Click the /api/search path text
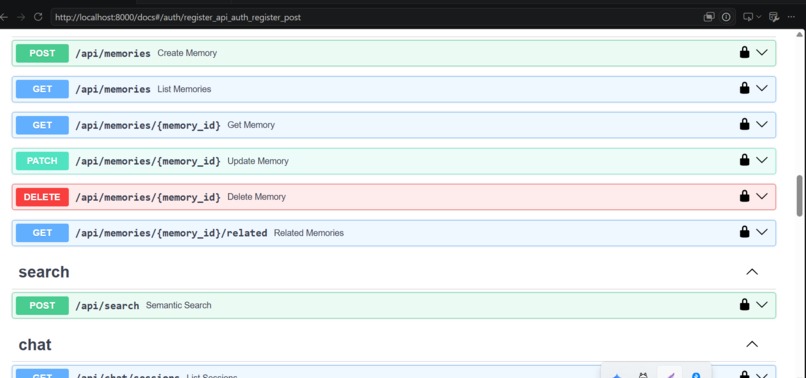The height and width of the screenshot is (378, 806). coord(107,306)
